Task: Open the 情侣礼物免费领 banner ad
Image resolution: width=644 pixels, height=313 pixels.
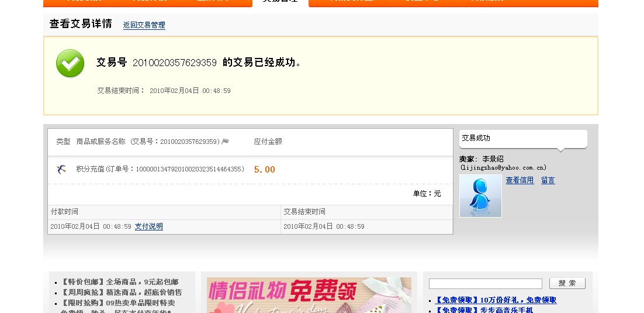Action: [x=309, y=295]
